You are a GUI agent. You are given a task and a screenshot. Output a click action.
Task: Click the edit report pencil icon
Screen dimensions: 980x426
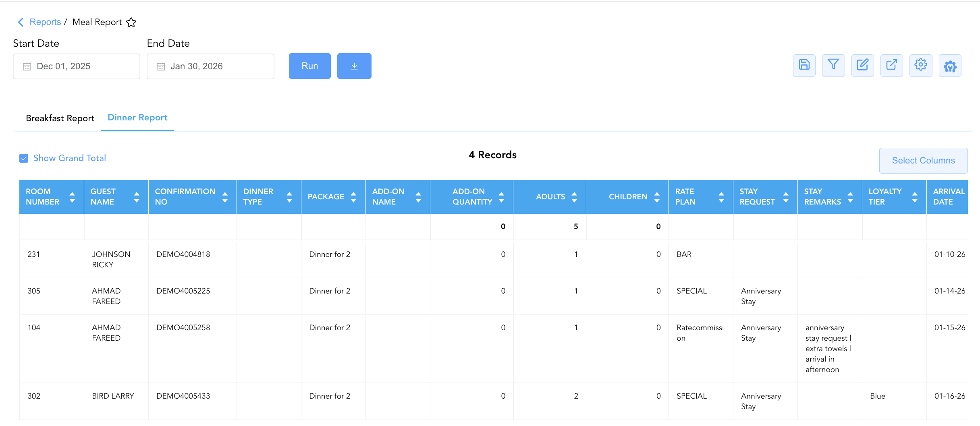click(863, 65)
